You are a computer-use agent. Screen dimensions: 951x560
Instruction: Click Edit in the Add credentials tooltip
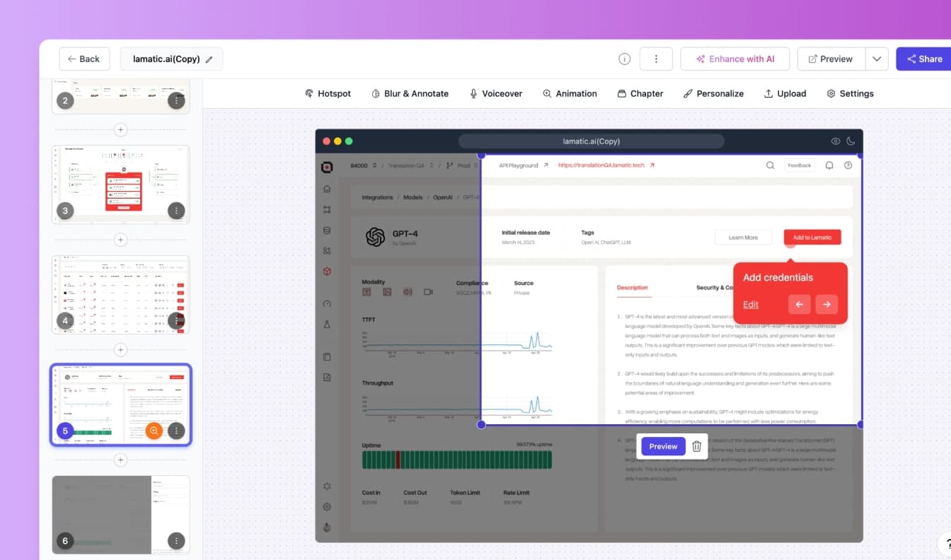click(751, 305)
